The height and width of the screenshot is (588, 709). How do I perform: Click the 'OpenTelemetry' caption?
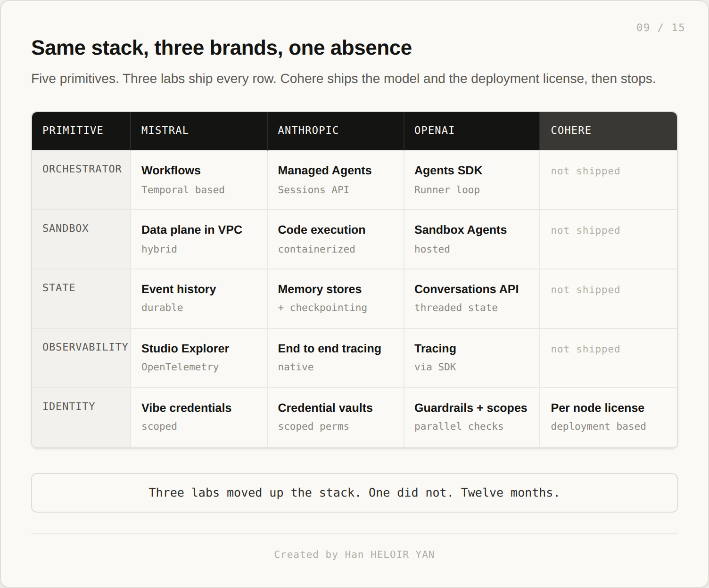(180, 367)
